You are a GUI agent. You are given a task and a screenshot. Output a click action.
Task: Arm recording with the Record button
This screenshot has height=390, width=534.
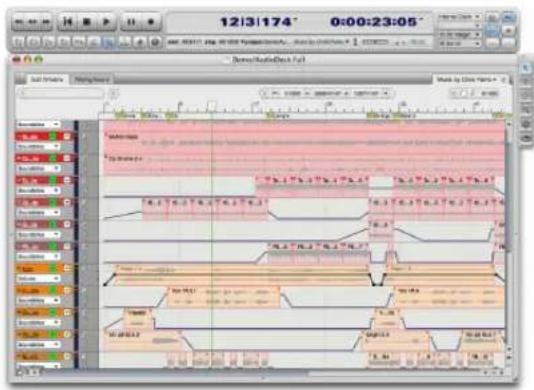(x=151, y=22)
